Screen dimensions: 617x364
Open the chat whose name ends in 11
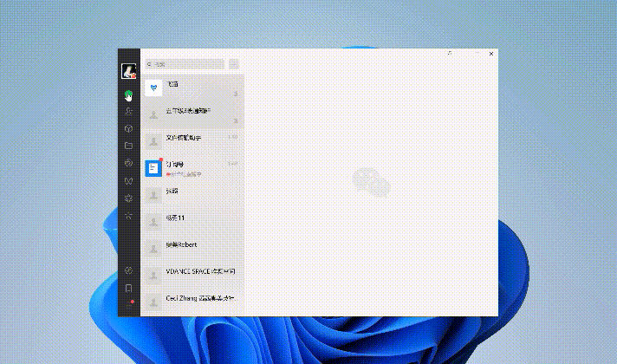(192, 222)
